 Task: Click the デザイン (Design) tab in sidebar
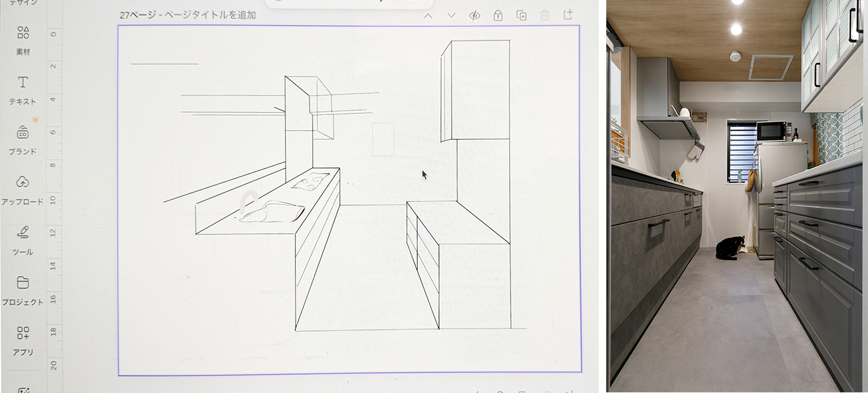(23, 3)
